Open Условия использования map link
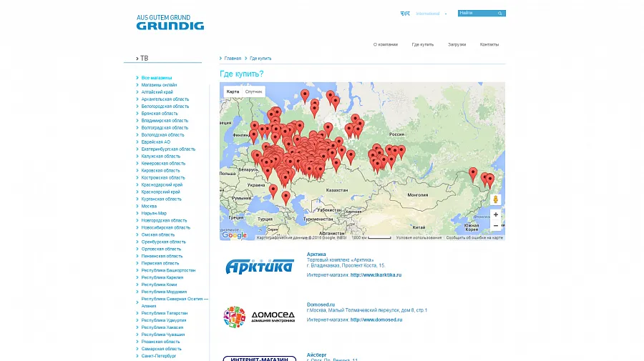Viewport: 644px width, 361px height. coord(419,237)
